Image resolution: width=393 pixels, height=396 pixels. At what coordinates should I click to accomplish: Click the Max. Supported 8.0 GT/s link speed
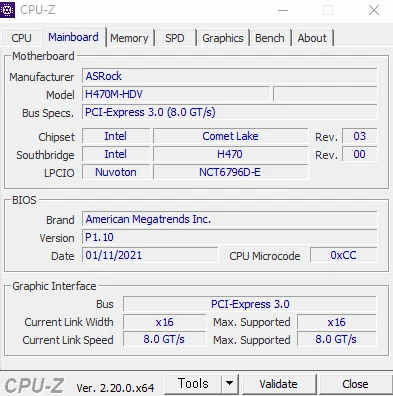tap(337, 339)
